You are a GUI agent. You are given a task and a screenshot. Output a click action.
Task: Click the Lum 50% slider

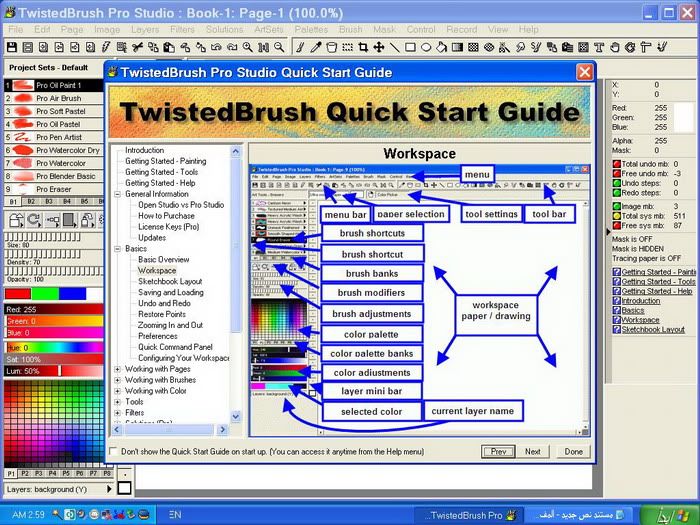[x=54, y=371]
